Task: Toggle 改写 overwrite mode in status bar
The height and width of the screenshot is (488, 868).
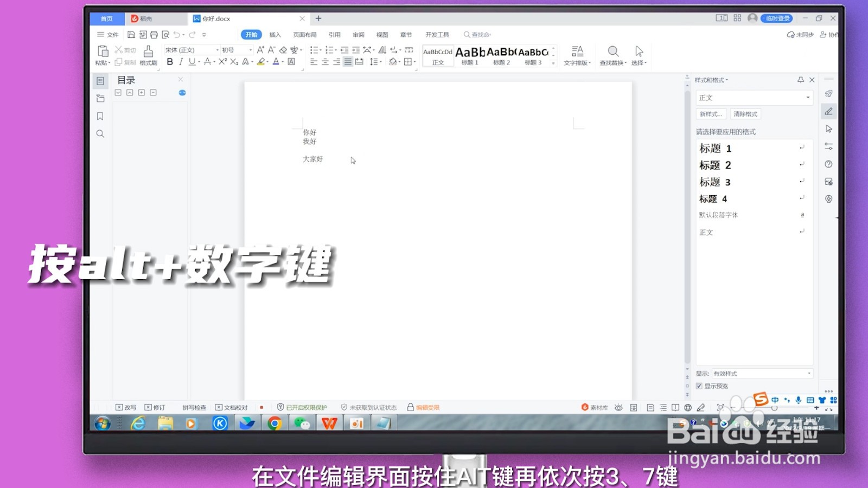Action: (126, 408)
